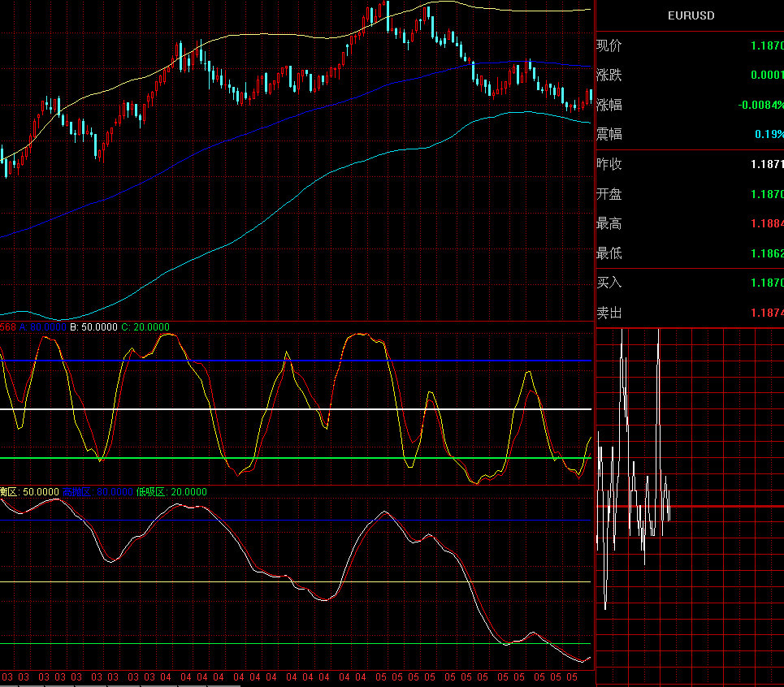Click the 衡区: 50.0000 label
Screen dimensions: 784x687
pos(29,492)
